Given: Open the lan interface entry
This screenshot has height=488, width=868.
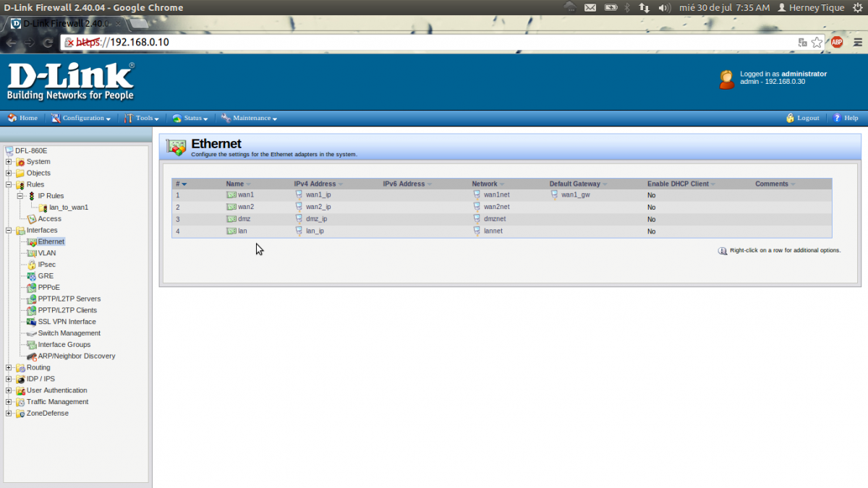Looking at the screenshot, I should pos(242,231).
